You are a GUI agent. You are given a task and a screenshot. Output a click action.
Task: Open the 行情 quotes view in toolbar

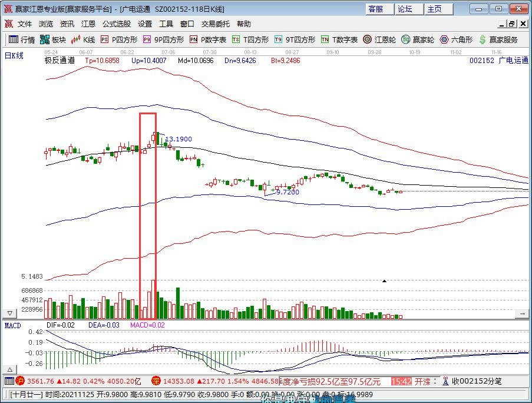(x=22, y=40)
